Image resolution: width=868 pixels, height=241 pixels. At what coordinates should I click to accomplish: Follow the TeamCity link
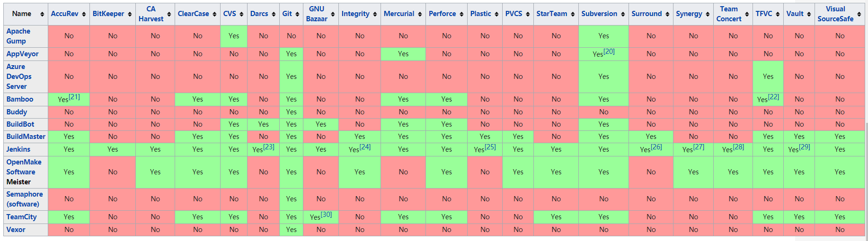pos(21,217)
